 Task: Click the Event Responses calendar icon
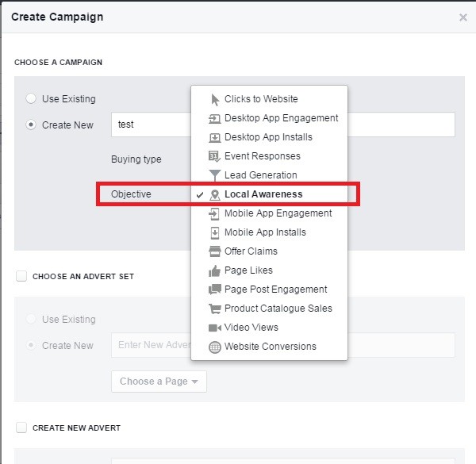click(x=215, y=156)
